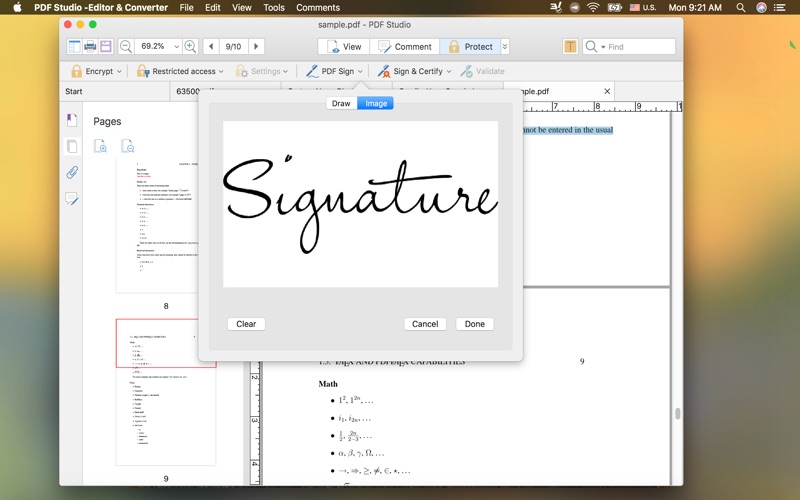Image resolution: width=800 pixels, height=500 pixels.
Task: Click the page number field 9/10
Action: coord(233,46)
